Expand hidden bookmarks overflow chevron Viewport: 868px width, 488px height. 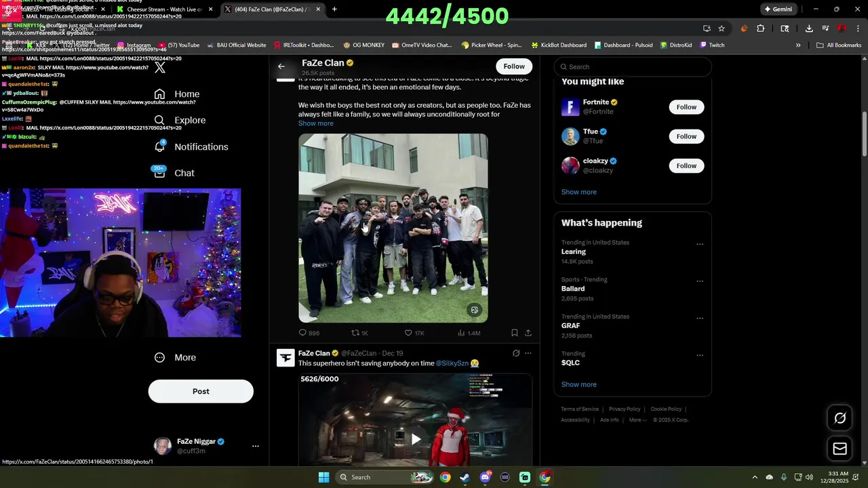click(798, 45)
